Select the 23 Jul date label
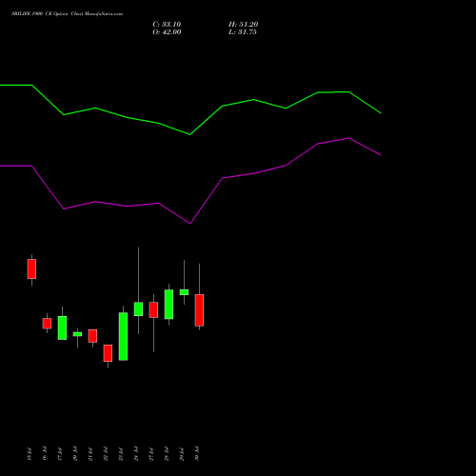The height and width of the screenshot is (476, 476). [x=121, y=453]
